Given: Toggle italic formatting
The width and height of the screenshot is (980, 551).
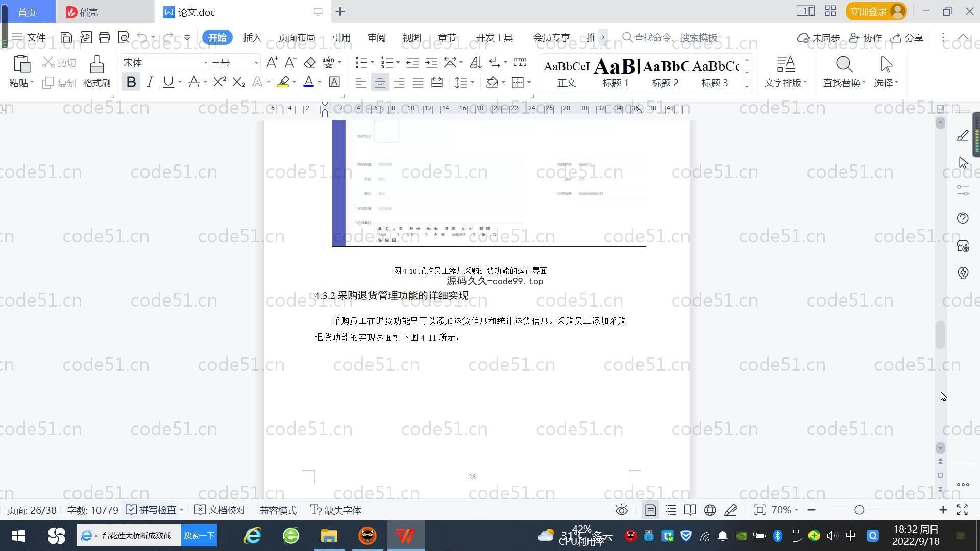Looking at the screenshot, I should click(x=150, y=82).
